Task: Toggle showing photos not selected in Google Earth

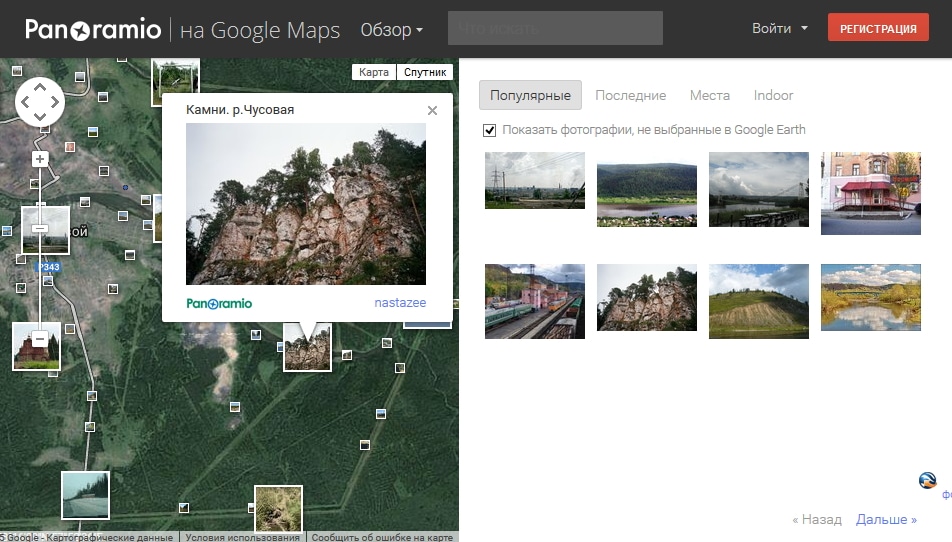Action: coord(490,130)
